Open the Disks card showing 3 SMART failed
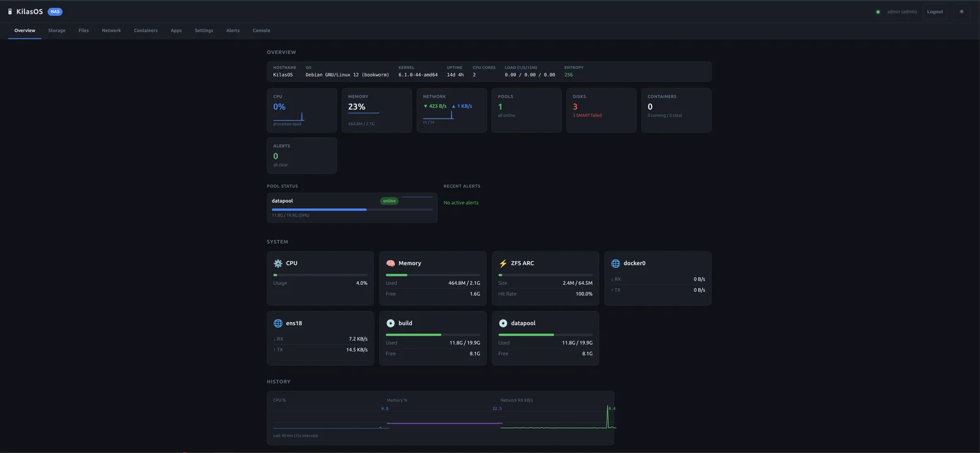Image resolution: width=980 pixels, height=453 pixels. pyautogui.click(x=601, y=110)
